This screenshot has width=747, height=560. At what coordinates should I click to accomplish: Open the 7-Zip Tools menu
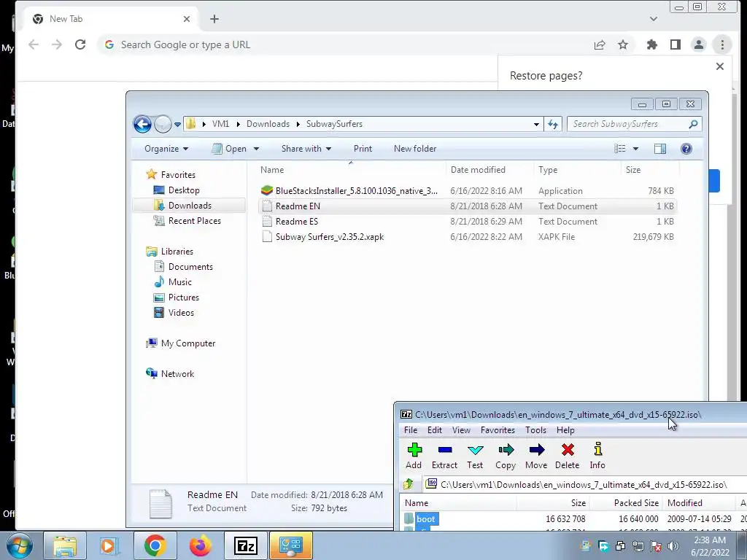pos(536,430)
